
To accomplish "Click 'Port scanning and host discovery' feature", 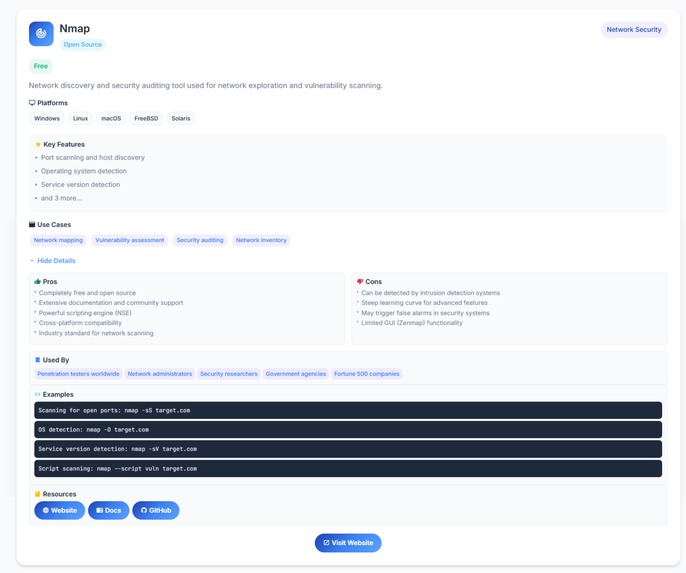I will coord(93,157).
